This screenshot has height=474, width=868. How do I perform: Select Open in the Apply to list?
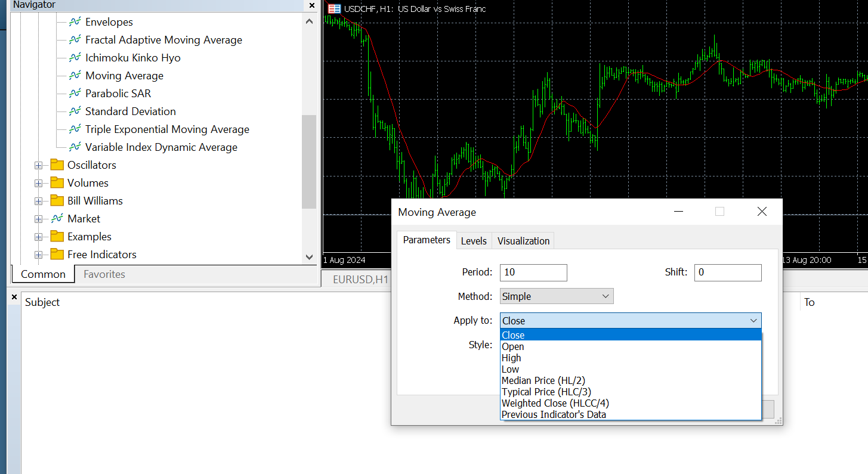(x=631, y=346)
